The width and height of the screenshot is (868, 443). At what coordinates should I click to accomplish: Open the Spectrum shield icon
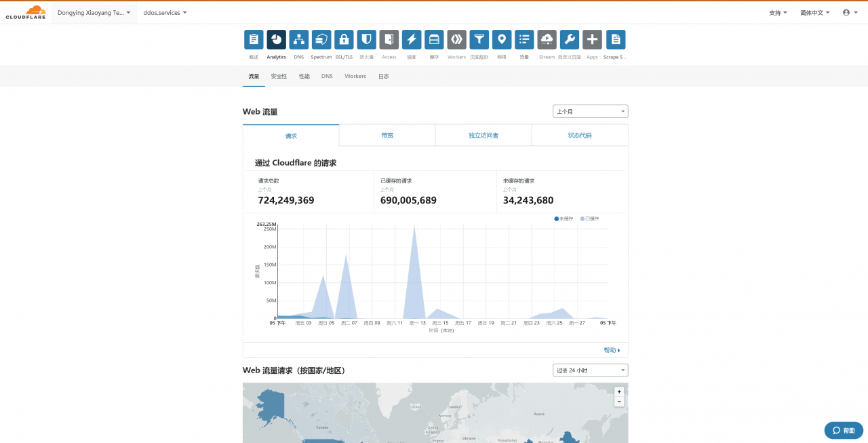(321, 39)
